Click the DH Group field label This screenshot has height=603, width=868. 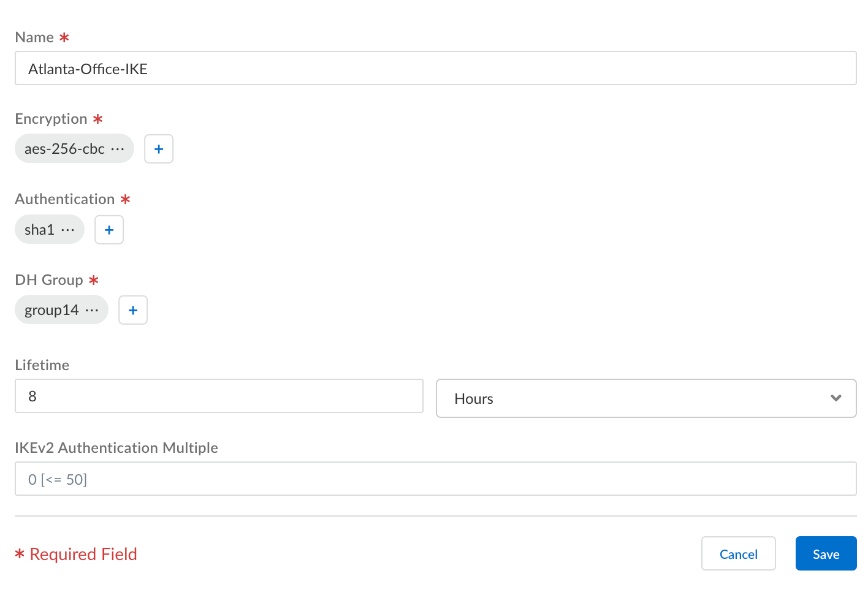click(49, 280)
